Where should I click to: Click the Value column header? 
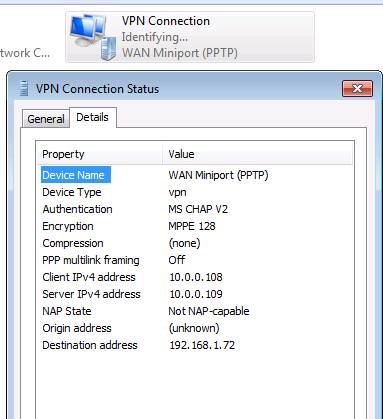pyautogui.click(x=257, y=154)
